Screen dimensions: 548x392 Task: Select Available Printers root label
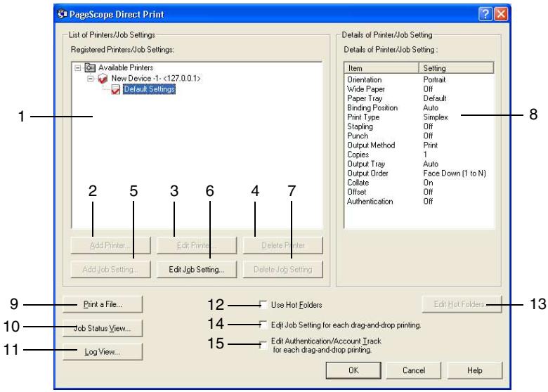click(x=126, y=67)
